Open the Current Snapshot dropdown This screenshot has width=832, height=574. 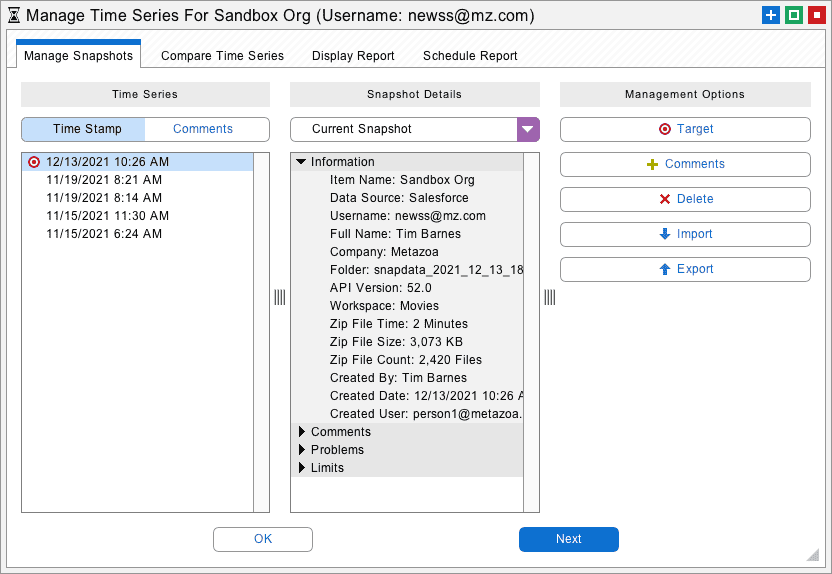click(x=527, y=129)
